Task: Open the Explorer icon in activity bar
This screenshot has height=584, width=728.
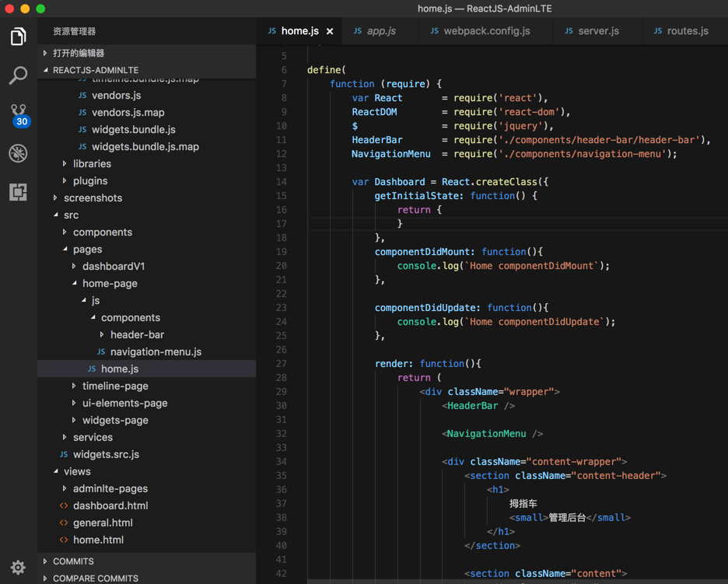Action: [18, 37]
